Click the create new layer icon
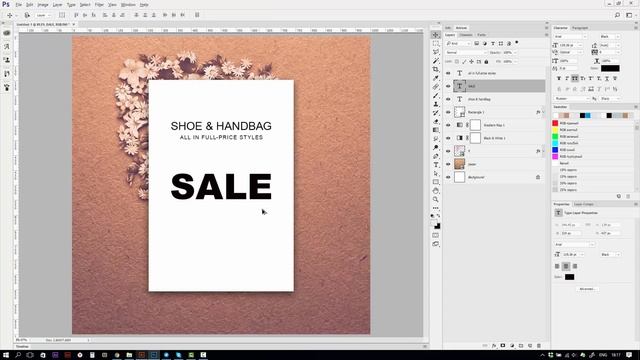The image size is (640, 360). click(530, 346)
